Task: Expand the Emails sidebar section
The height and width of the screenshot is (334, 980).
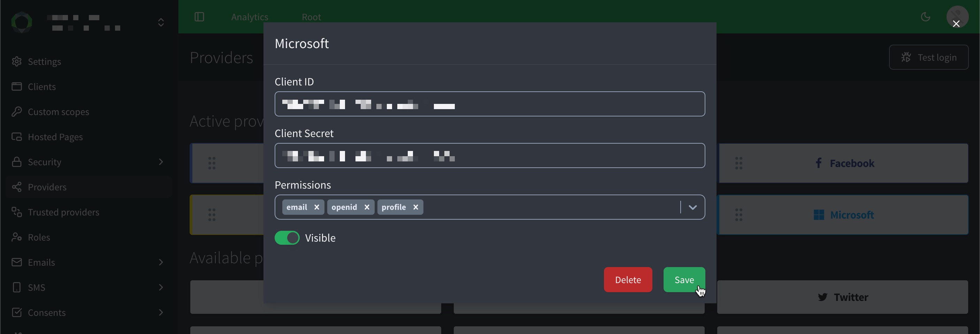Action: pyautogui.click(x=42, y=262)
